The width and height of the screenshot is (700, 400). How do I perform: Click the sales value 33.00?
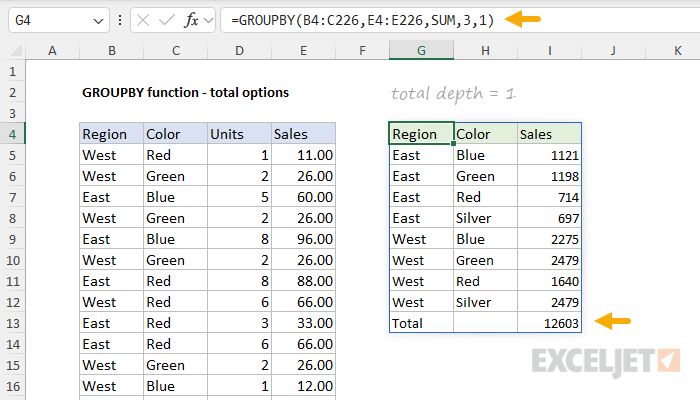304,323
